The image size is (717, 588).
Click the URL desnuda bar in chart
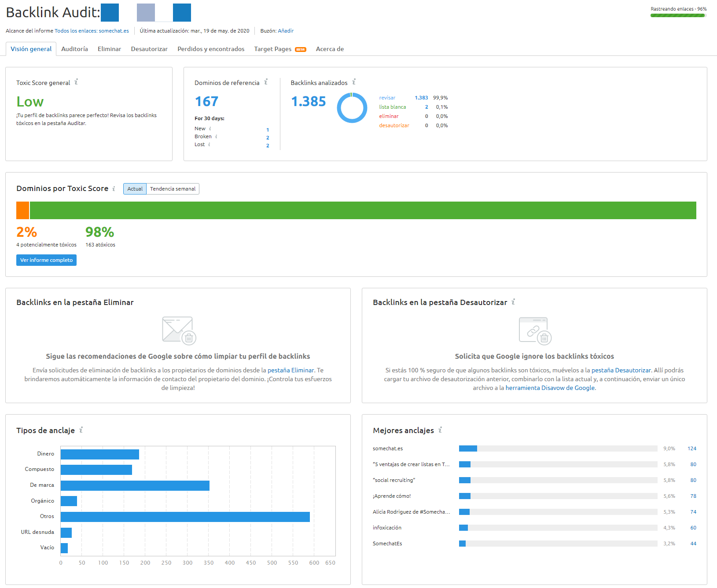[66, 533]
